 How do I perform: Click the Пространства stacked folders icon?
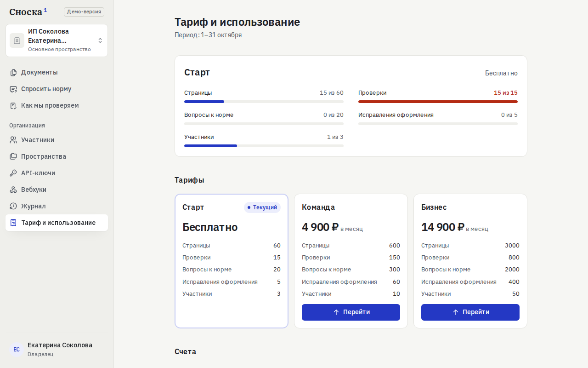13,156
